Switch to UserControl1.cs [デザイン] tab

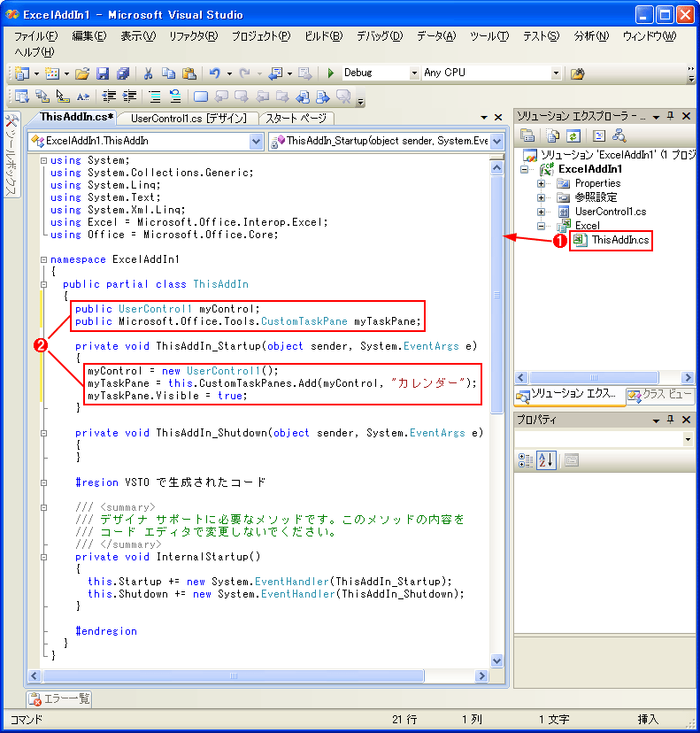pos(188,119)
